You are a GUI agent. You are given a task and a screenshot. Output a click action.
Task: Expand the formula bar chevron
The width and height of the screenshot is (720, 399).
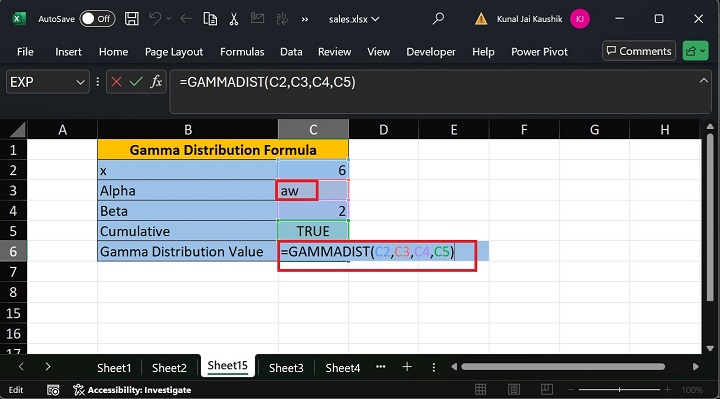(703, 81)
